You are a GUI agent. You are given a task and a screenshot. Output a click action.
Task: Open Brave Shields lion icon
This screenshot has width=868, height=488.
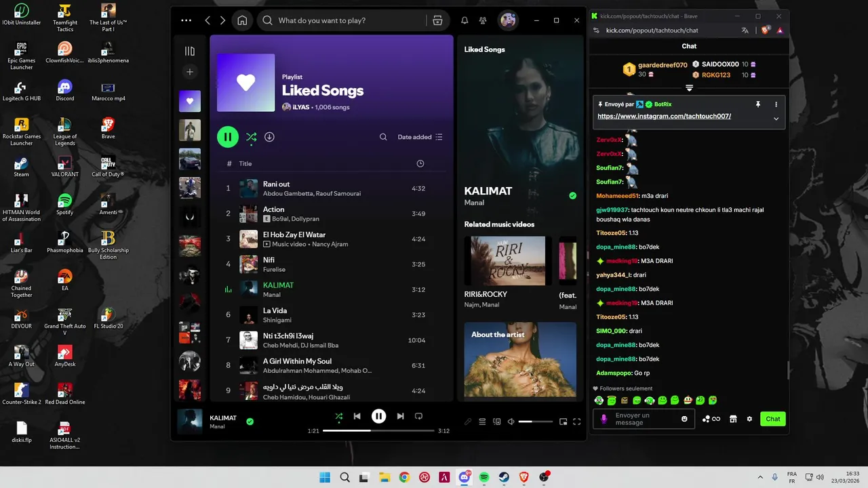(x=766, y=30)
